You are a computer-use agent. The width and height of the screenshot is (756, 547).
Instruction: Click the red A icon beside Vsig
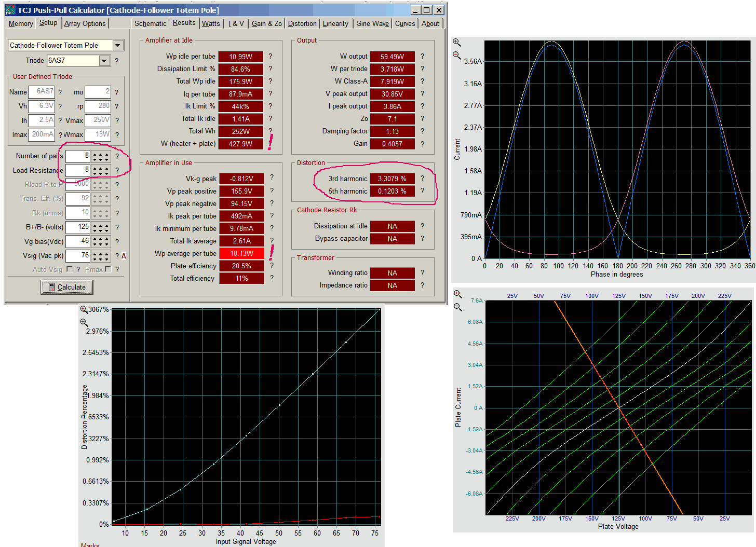pyautogui.click(x=124, y=256)
